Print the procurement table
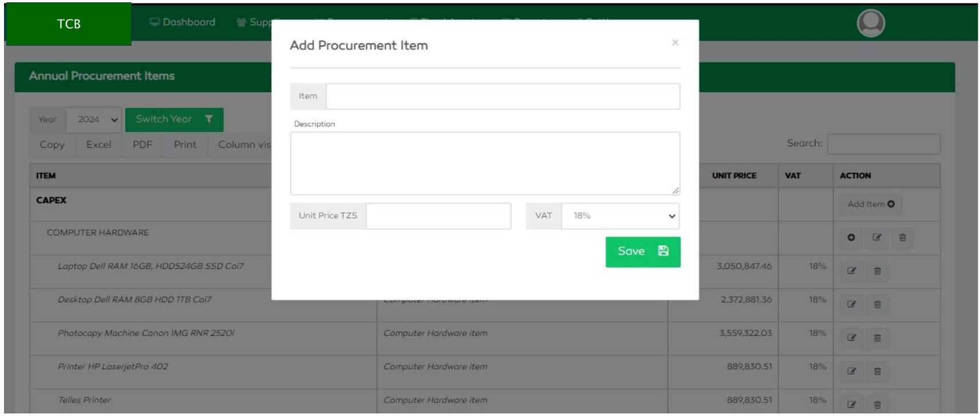 tap(185, 145)
